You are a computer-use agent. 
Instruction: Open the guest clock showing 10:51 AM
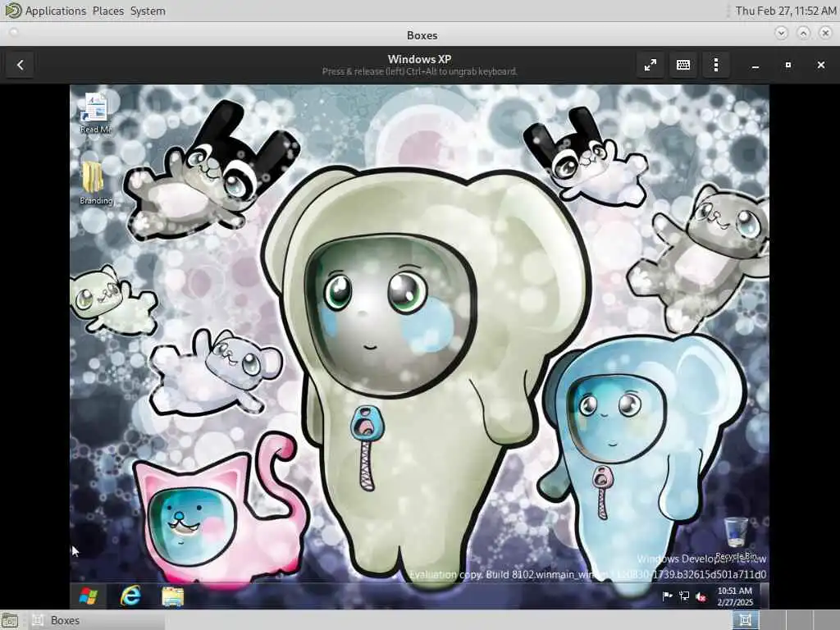[734, 596]
